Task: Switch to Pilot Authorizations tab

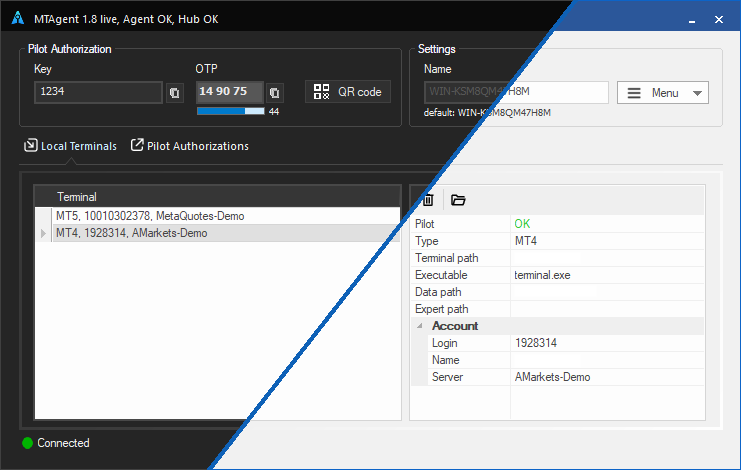Action: pos(190,146)
